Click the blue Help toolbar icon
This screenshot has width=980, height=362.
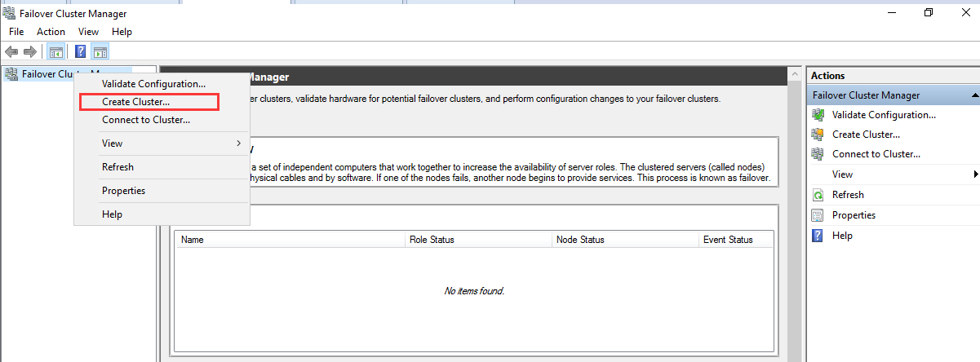click(x=81, y=51)
